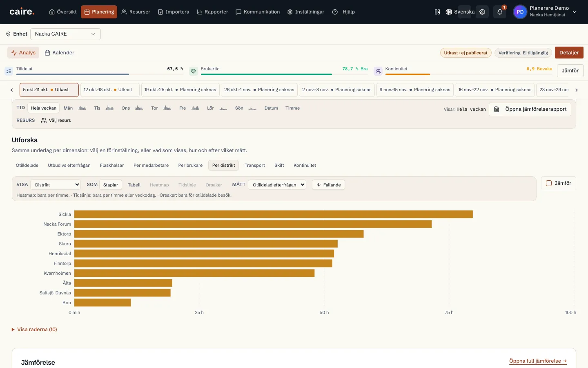Switch to the Kalender tab
588x368 pixels.
point(60,53)
